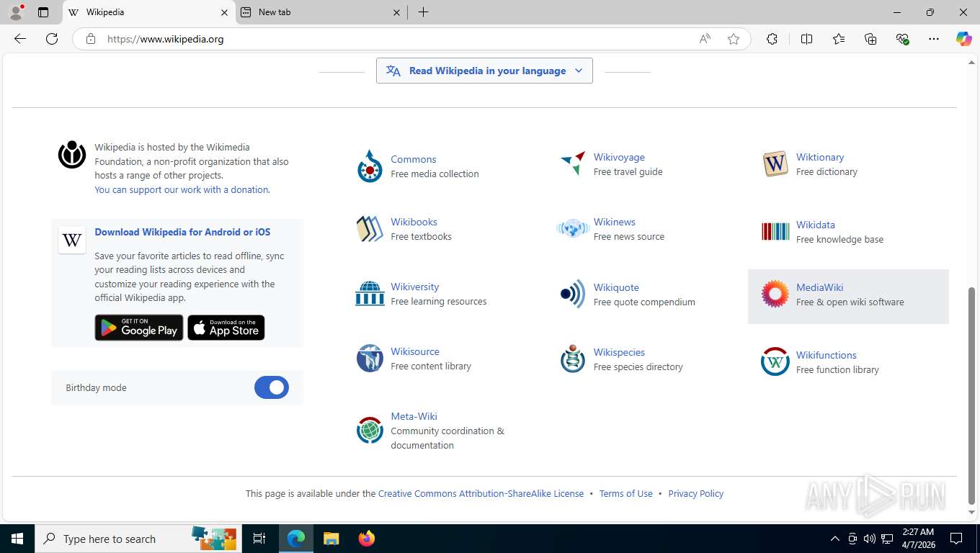Close the Wikipedia tab
Screen dimensions: 980x553
(224, 12)
